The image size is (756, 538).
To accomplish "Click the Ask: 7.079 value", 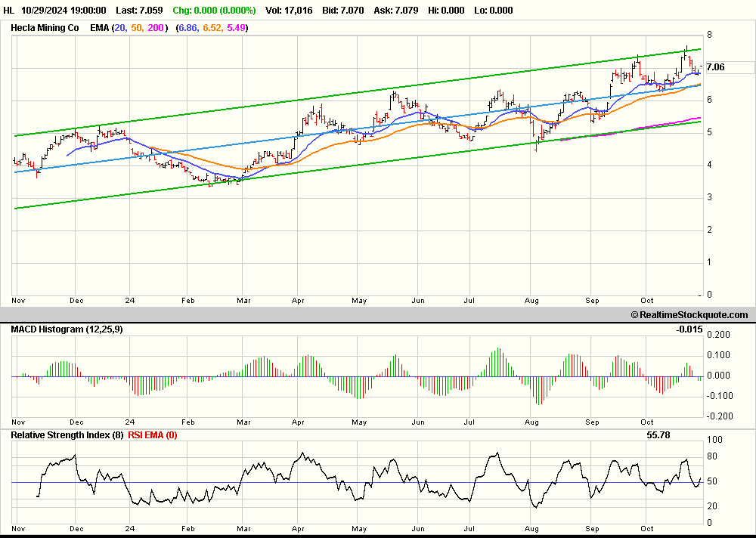I will [396, 10].
